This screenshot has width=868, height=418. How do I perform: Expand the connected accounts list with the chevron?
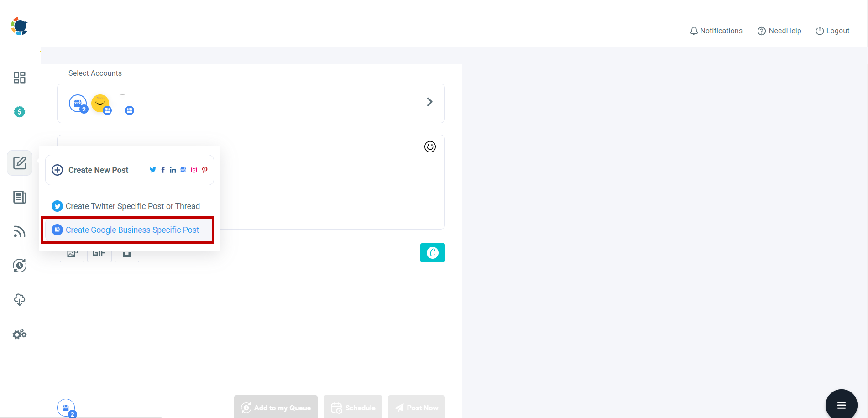[429, 101]
